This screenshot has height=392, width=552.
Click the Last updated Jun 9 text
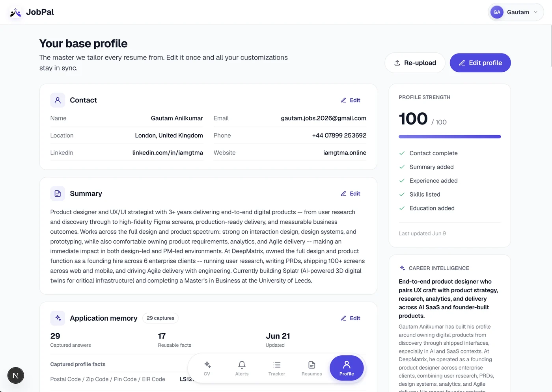422,233
